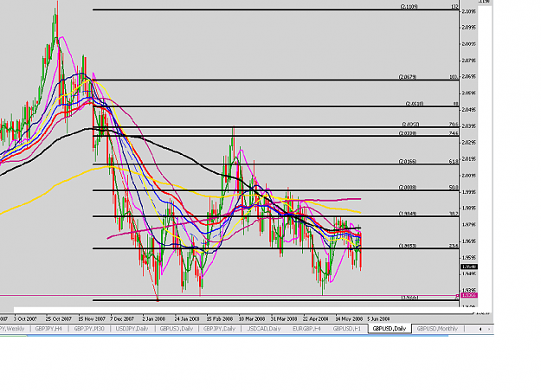Click the 2.0995 price scale label
The width and height of the screenshot is (541, 392).
coord(469,28)
